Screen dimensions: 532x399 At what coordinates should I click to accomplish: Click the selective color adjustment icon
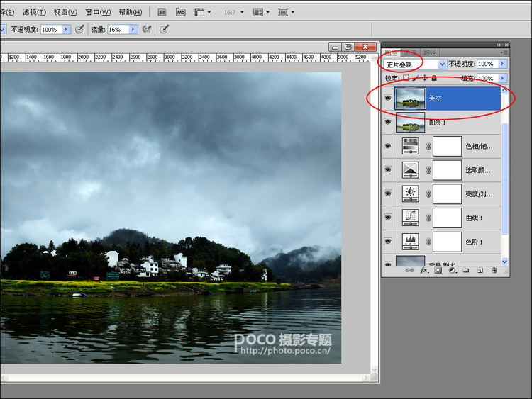[x=411, y=169]
